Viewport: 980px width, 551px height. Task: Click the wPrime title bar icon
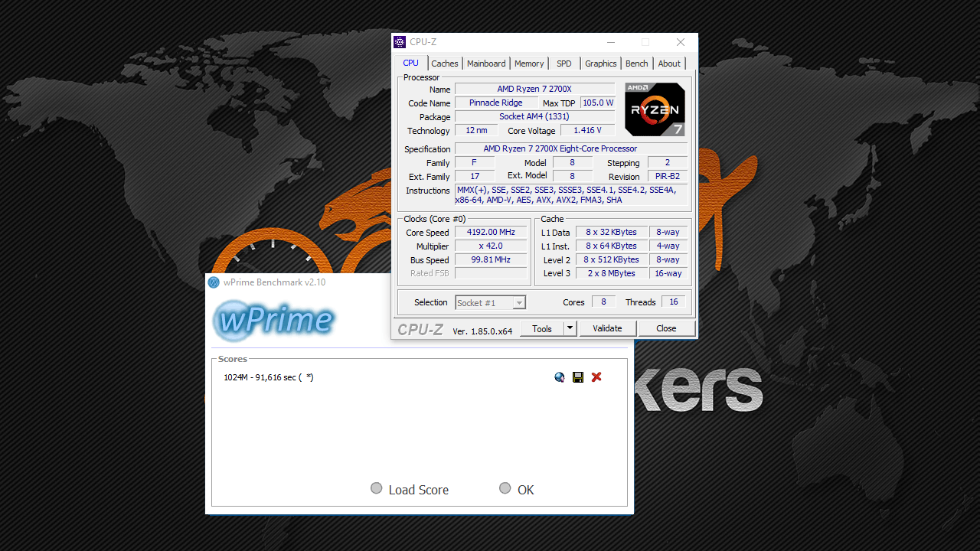[x=214, y=282]
